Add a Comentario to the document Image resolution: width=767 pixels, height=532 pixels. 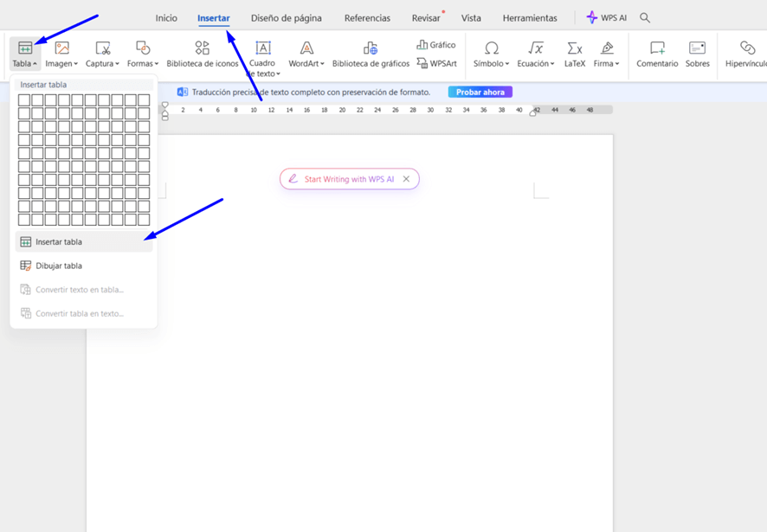tap(657, 54)
